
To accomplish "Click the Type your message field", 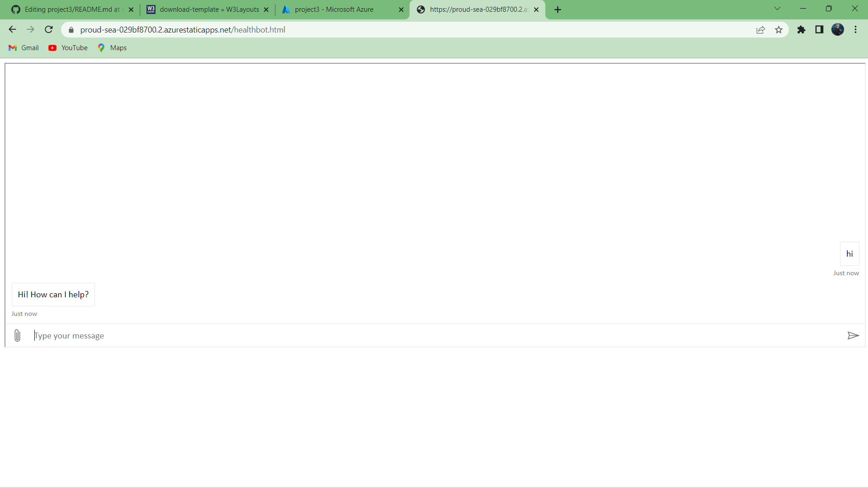I will click(x=434, y=336).
